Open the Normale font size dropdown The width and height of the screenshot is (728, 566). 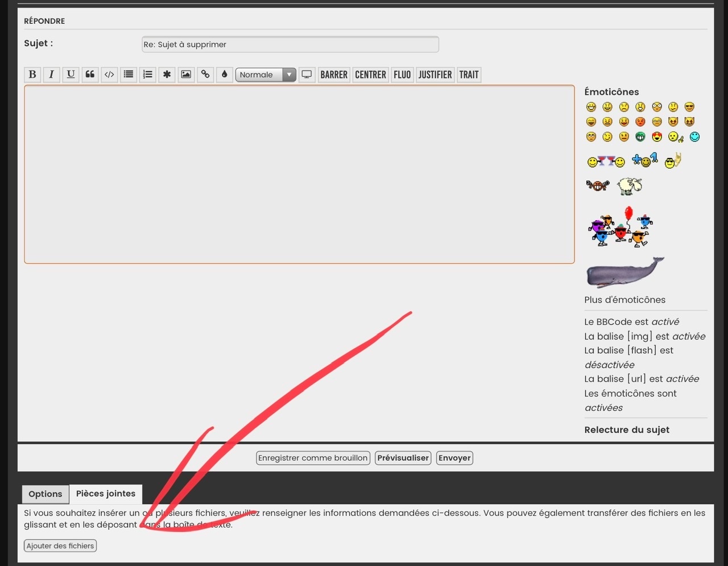266,75
